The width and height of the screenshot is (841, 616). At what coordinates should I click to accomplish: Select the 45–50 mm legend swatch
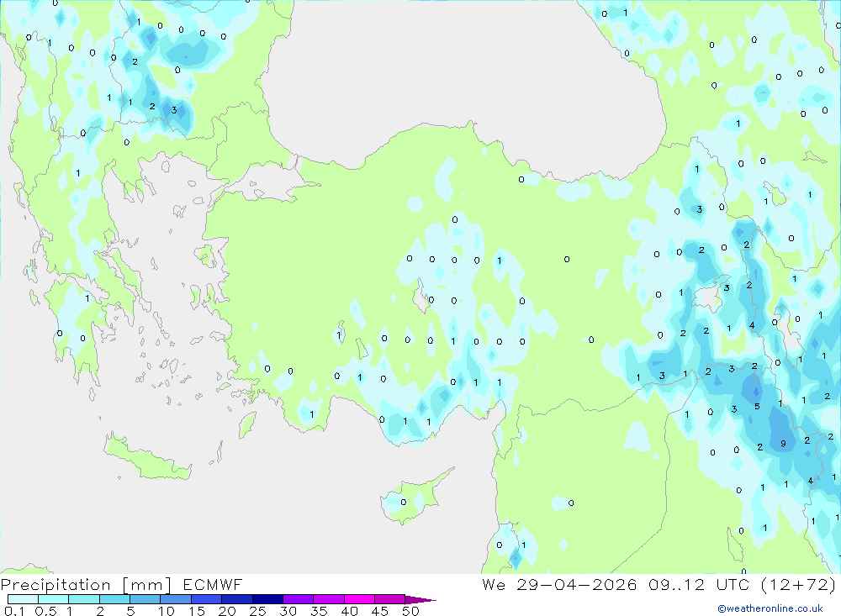coord(389,599)
